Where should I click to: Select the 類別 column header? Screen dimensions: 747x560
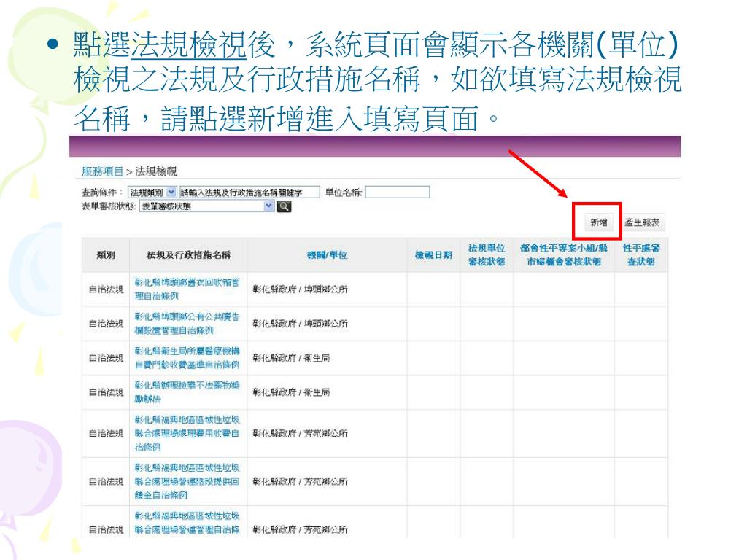[106, 255]
